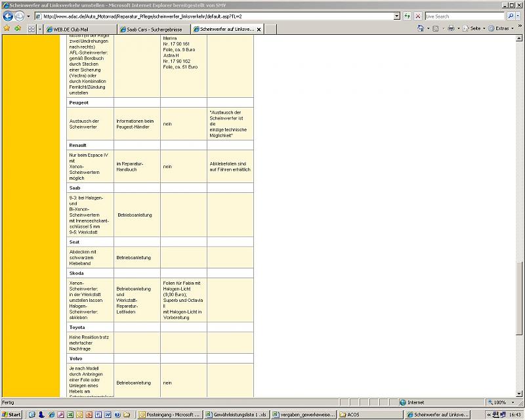Switch to ACOS folder taskbar window

click(370, 415)
